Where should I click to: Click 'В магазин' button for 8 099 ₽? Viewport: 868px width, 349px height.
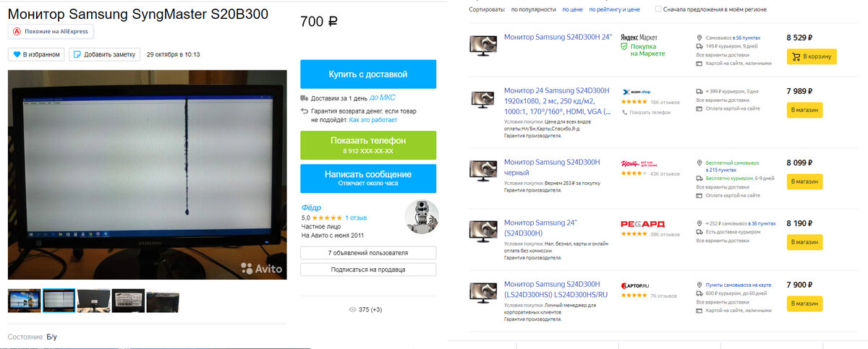(x=804, y=181)
